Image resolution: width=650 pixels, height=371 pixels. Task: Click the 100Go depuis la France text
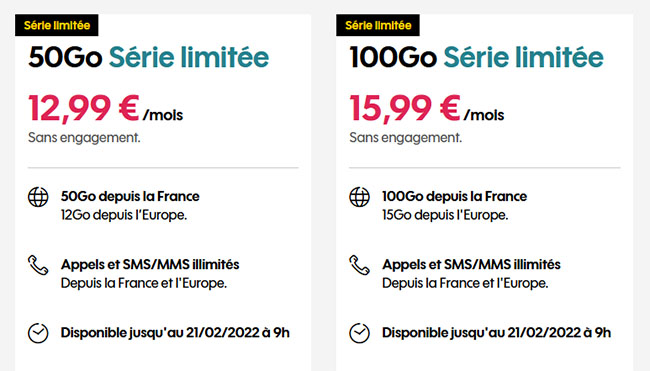click(454, 196)
